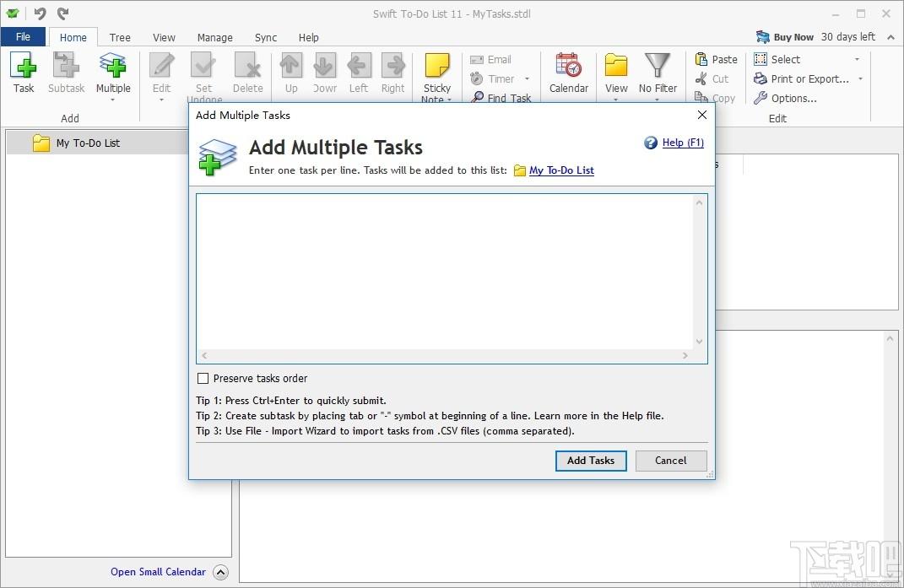
Task: Expand the Select dropdown arrow
Action: [x=858, y=59]
